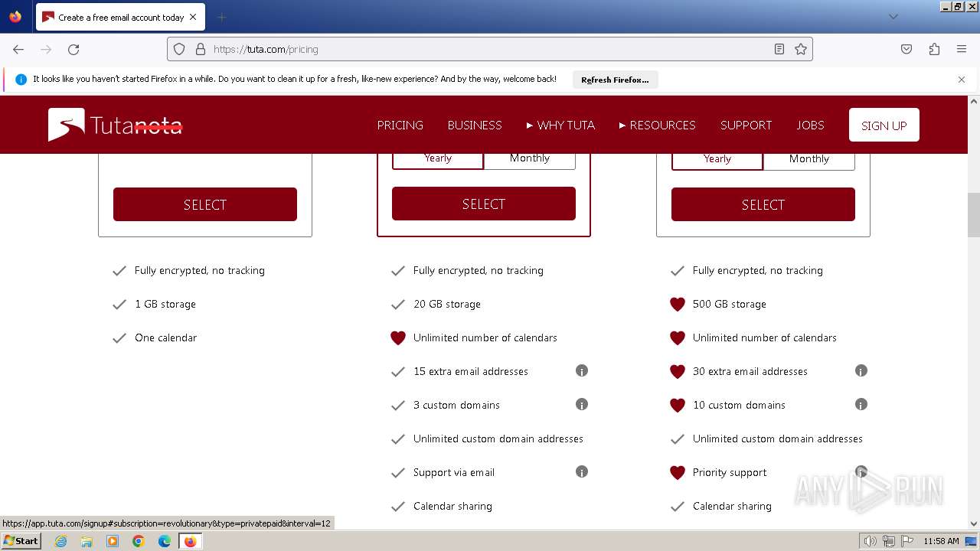Click the SIGN UP button
The height and width of the screenshot is (551, 980).
pos(884,125)
